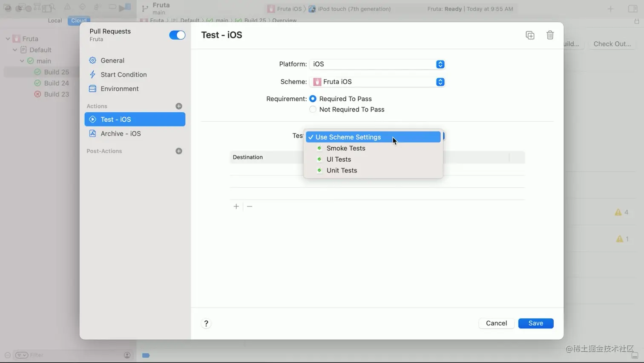Select the Test - iOS action
Screen dimensions: 644x363
pyautogui.click(x=135, y=120)
